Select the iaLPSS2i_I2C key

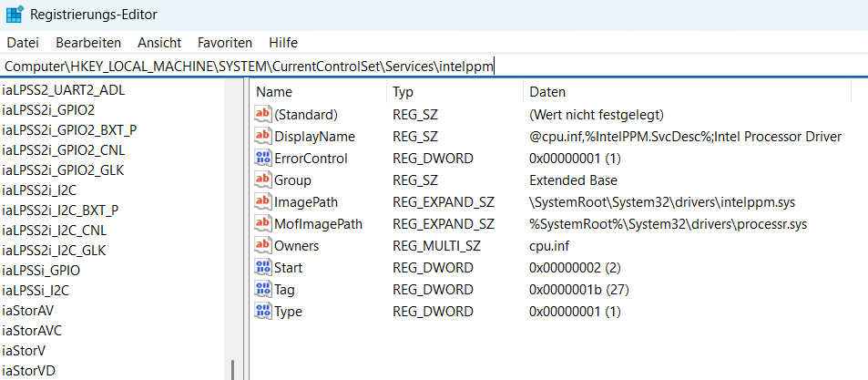[39, 190]
